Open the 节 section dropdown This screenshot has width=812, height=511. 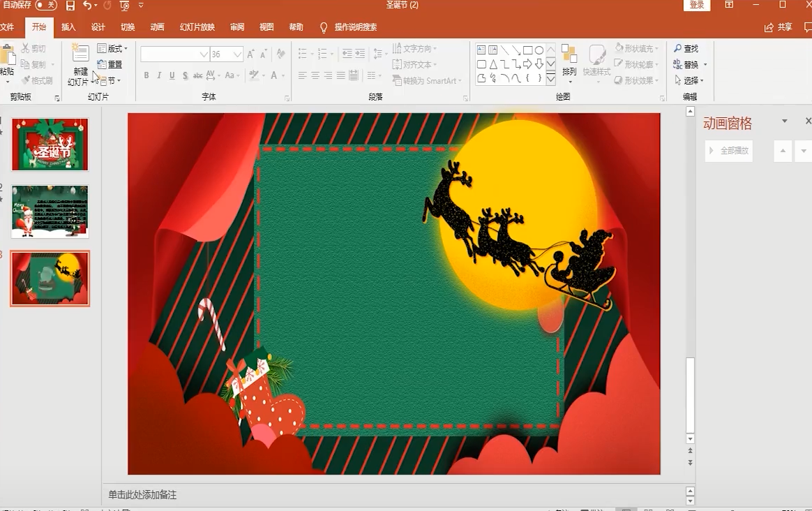(x=110, y=80)
